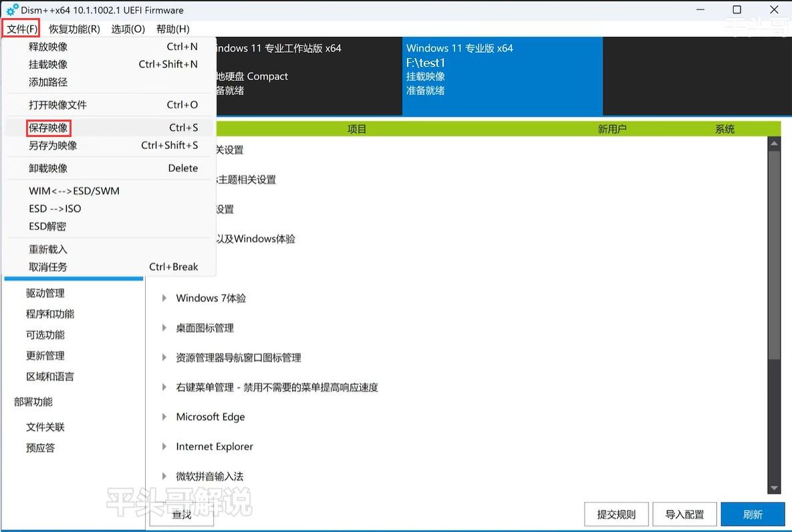The width and height of the screenshot is (792, 532).
Task: Click the scrollbar down arrow
Action: (x=774, y=489)
